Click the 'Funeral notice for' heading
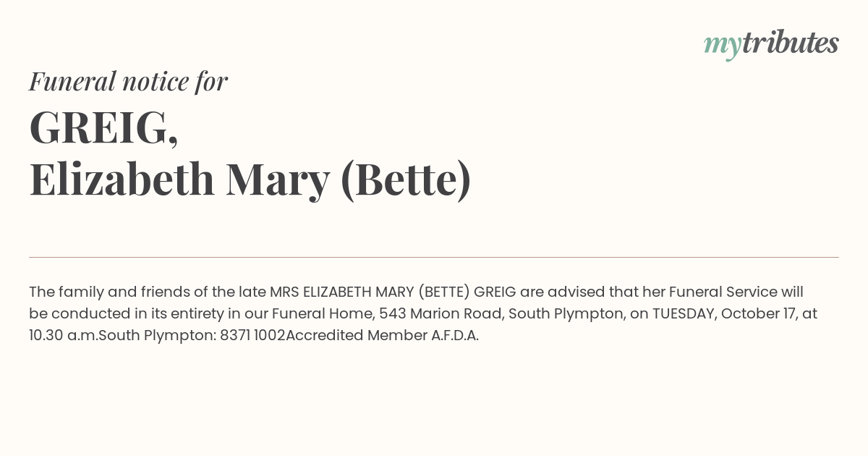 pyautogui.click(x=128, y=81)
